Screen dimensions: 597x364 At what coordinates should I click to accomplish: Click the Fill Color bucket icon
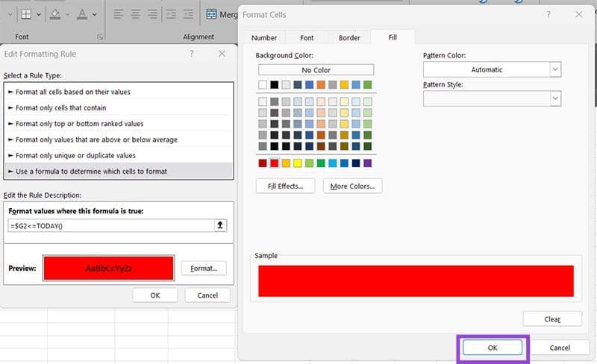[x=55, y=14]
